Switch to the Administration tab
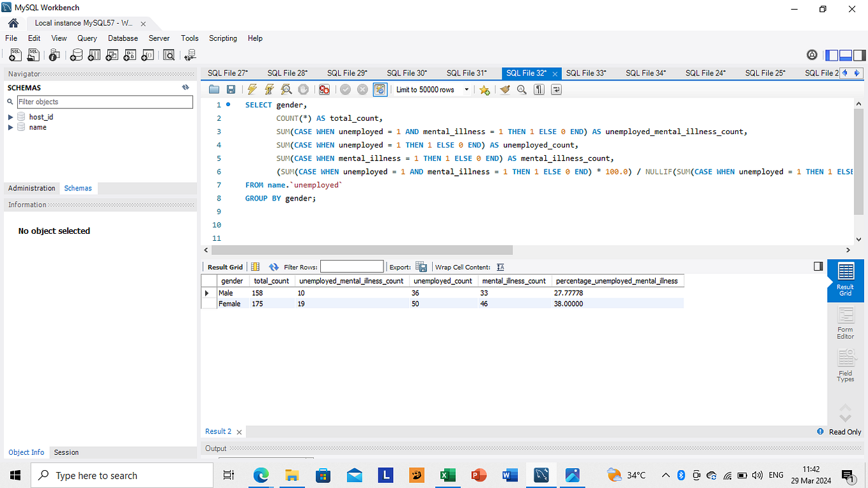868x488 pixels. point(32,188)
